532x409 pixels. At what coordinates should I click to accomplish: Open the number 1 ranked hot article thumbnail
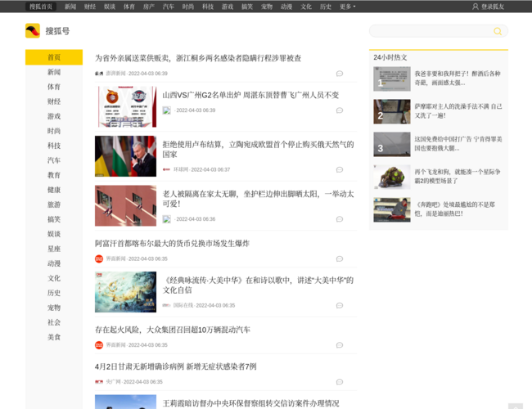(x=391, y=79)
